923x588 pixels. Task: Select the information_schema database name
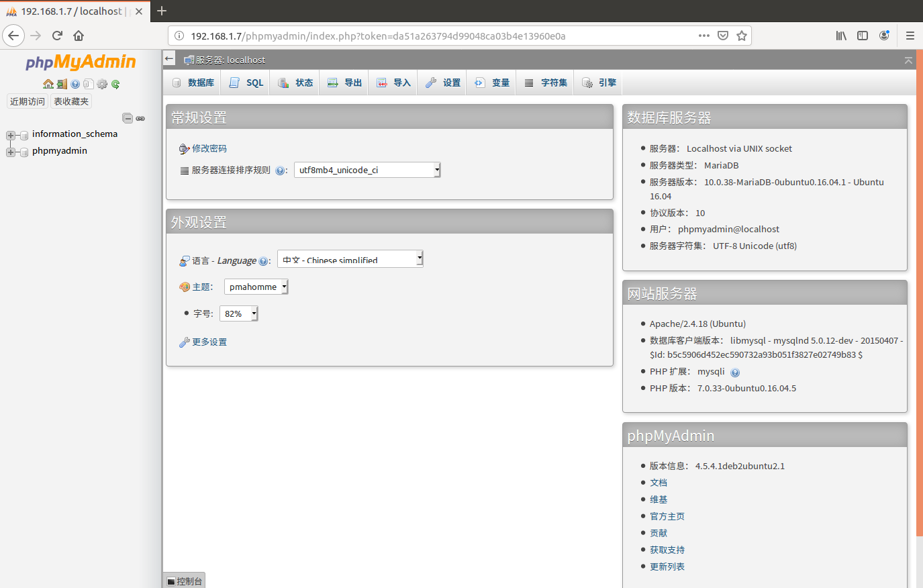pyautogui.click(x=75, y=134)
